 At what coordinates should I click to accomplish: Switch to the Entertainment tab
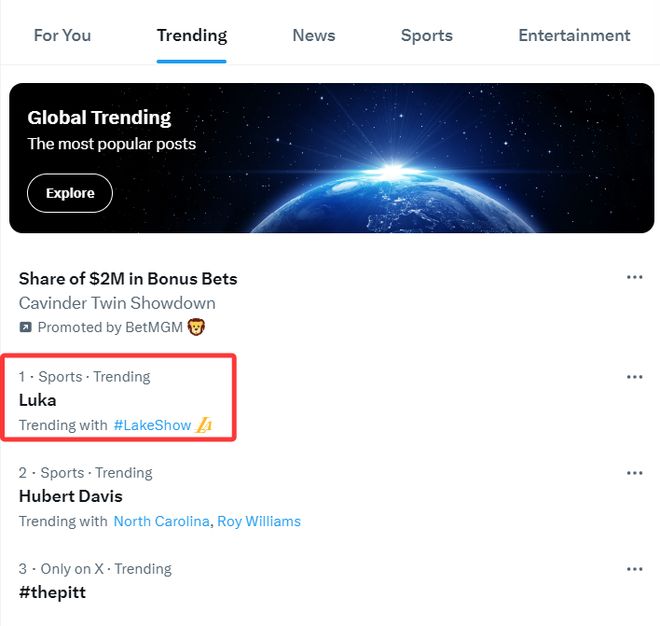coord(574,35)
